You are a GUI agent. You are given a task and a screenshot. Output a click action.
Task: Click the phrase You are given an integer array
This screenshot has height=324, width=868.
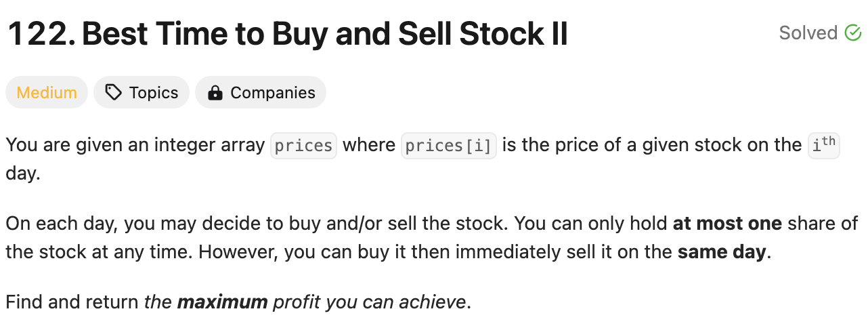[x=135, y=146]
